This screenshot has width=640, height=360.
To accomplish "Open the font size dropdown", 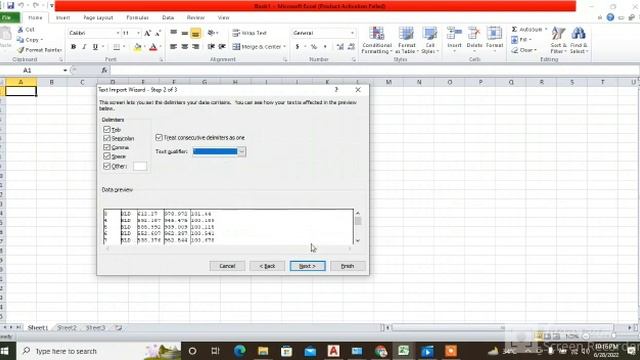I will (x=138, y=33).
